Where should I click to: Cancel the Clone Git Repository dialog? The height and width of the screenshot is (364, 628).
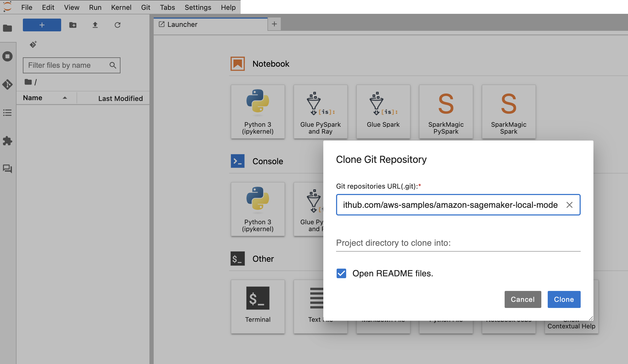[522, 299]
